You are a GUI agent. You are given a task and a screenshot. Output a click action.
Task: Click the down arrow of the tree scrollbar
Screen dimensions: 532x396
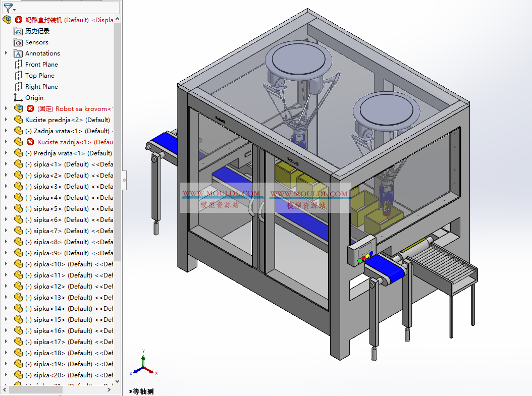[x=117, y=382]
